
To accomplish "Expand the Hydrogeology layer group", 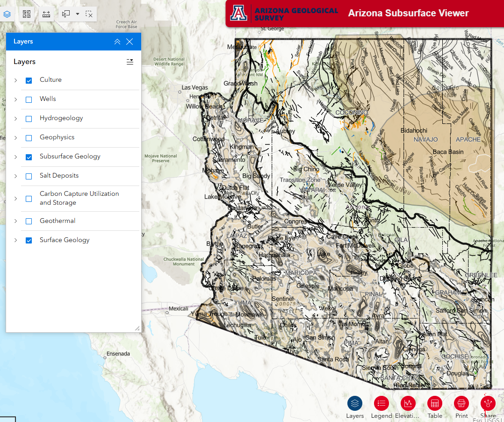I will tap(15, 119).
